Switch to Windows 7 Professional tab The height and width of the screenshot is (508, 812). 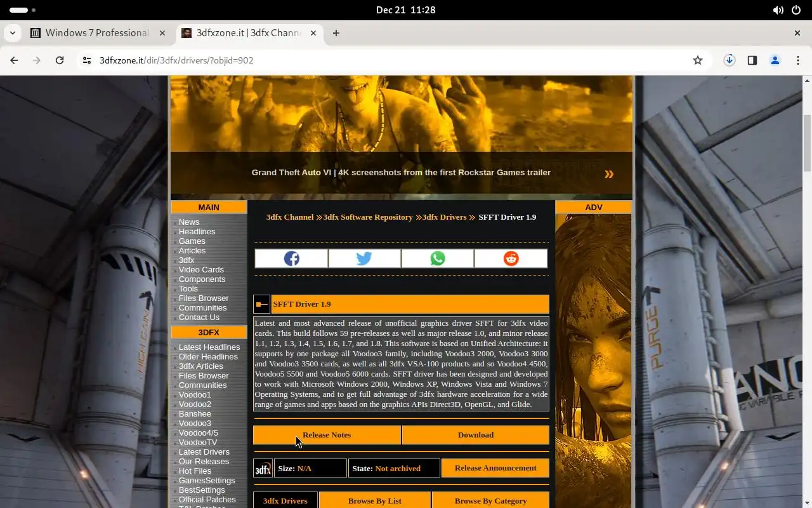(98, 33)
